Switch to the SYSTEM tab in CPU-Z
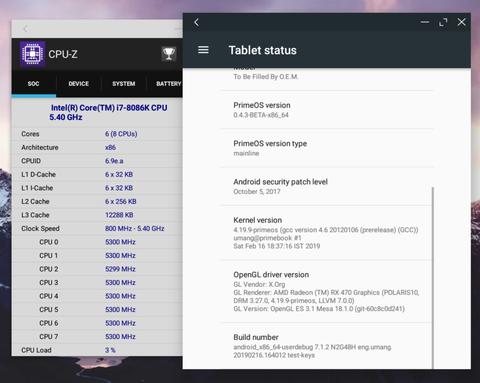Image resolution: width=480 pixels, height=383 pixels. tap(124, 84)
